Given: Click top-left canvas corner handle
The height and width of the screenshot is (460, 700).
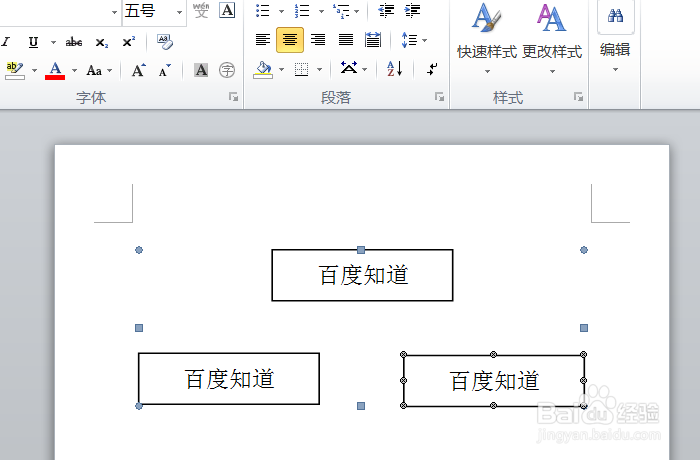Looking at the screenshot, I should (x=139, y=250).
